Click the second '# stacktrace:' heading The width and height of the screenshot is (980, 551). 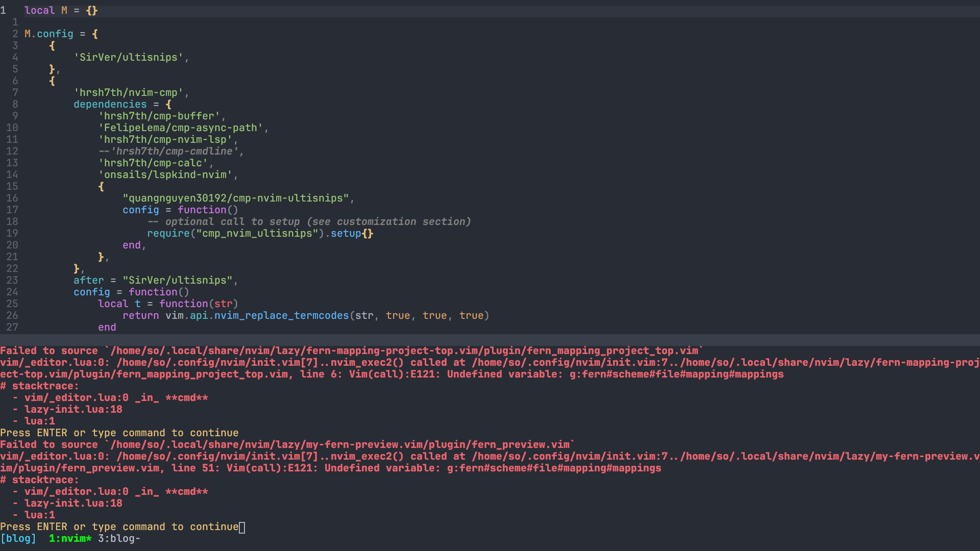[40, 480]
